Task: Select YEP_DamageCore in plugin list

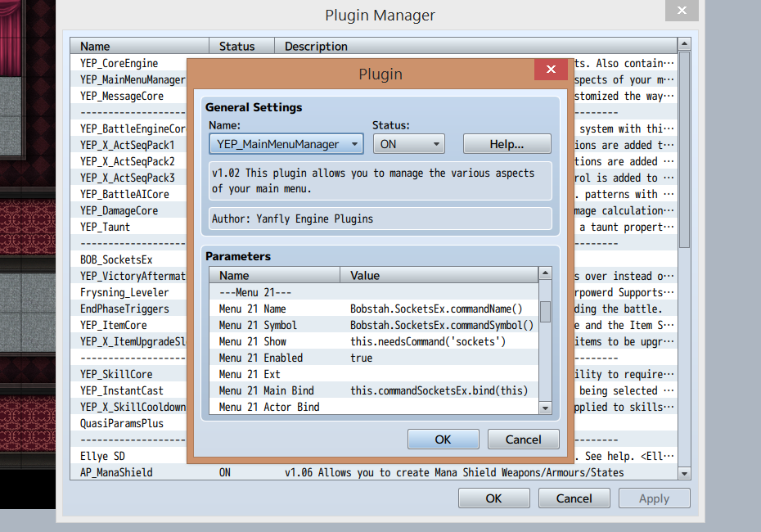Action: coord(119,210)
